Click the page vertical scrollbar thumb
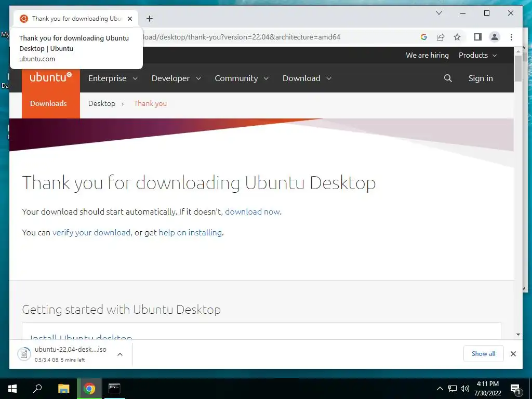The image size is (532, 399). pos(518,69)
